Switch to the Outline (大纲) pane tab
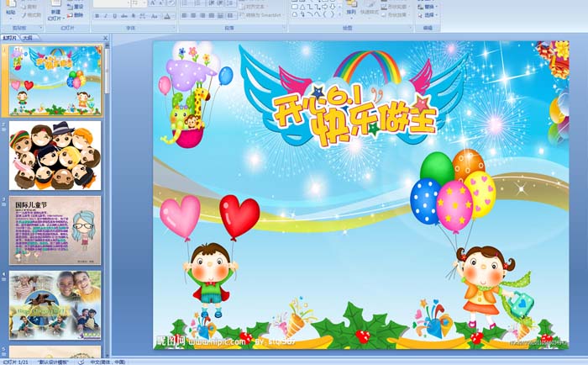Viewport: 588px width, 365px height. pos(28,38)
